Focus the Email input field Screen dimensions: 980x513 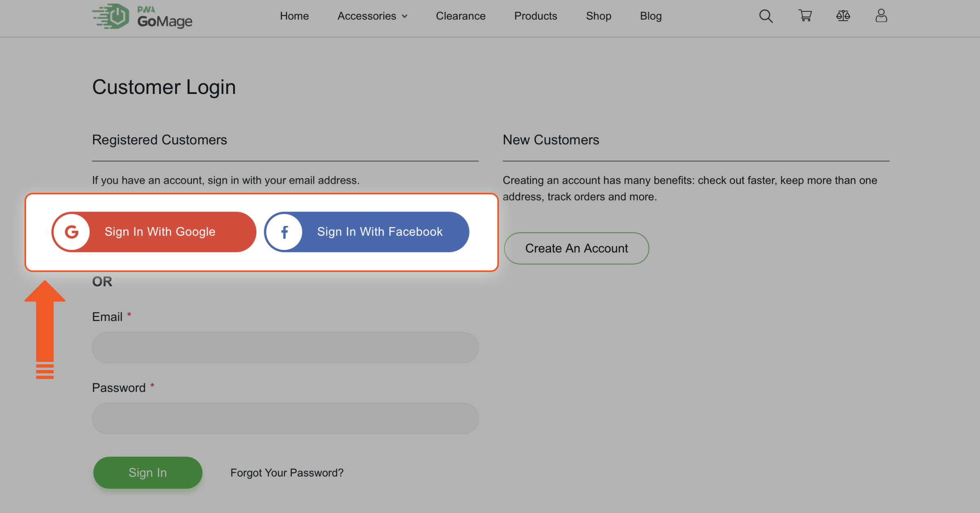(x=285, y=347)
